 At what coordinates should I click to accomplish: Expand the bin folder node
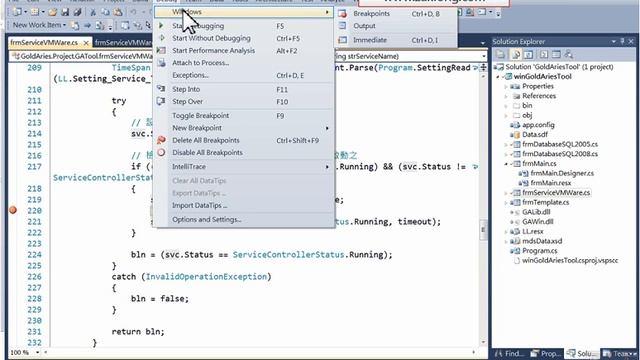click(x=506, y=106)
